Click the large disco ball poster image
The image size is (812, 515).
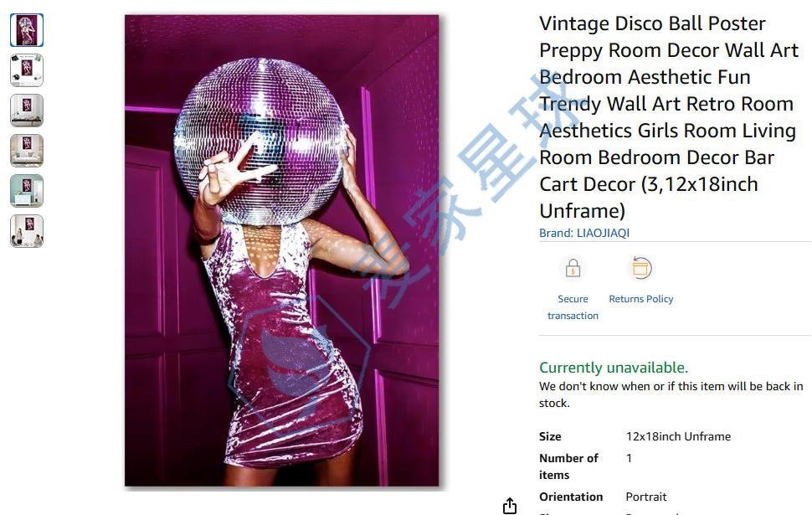point(282,250)
